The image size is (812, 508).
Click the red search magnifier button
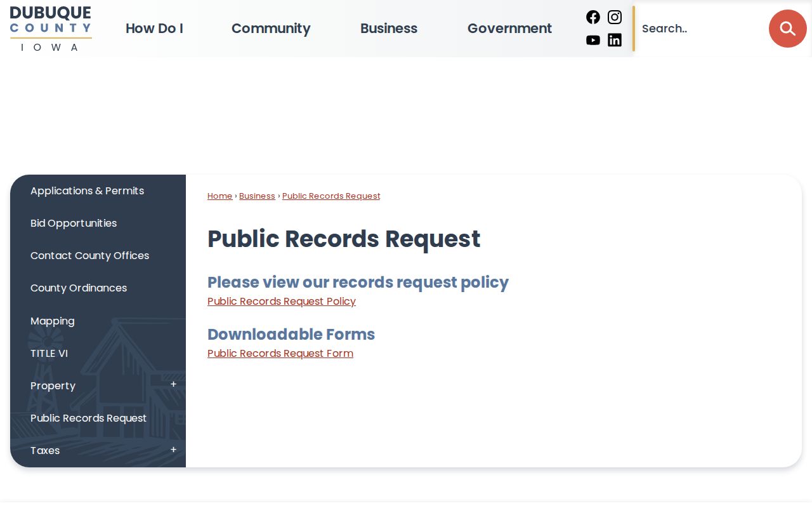coord(788,29)
